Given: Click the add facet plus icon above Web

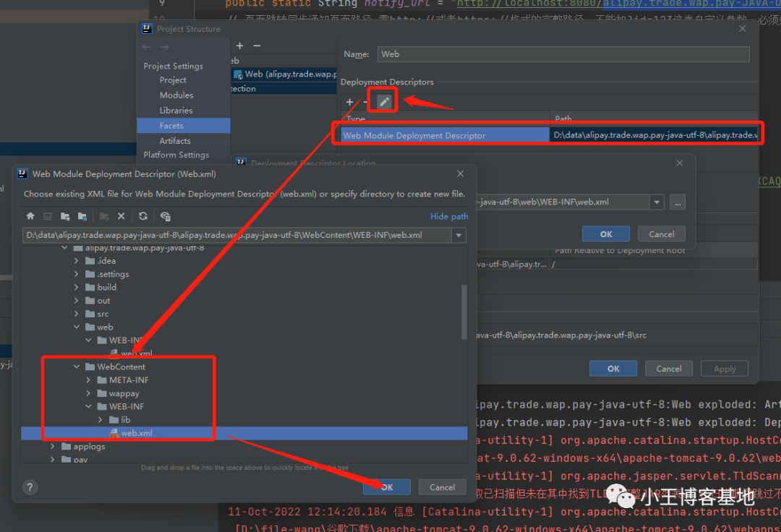Looking at the screenshot, I should (240, 46).
